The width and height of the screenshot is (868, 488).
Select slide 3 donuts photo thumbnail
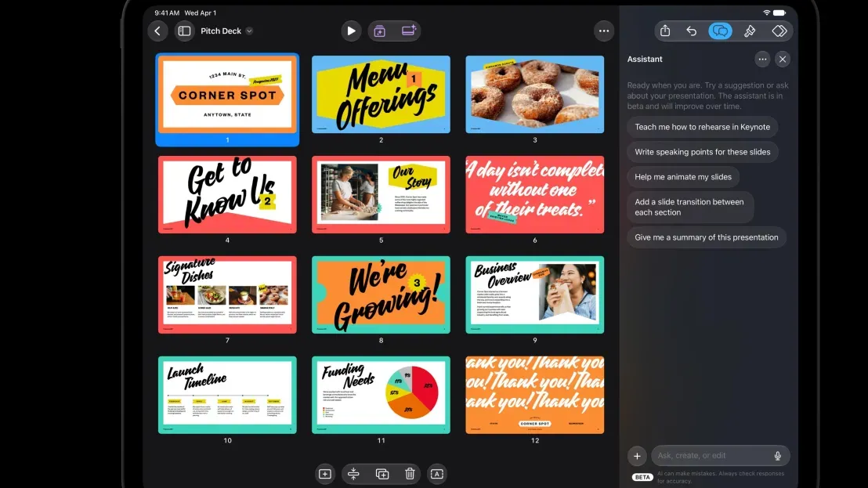click(535, 94)
